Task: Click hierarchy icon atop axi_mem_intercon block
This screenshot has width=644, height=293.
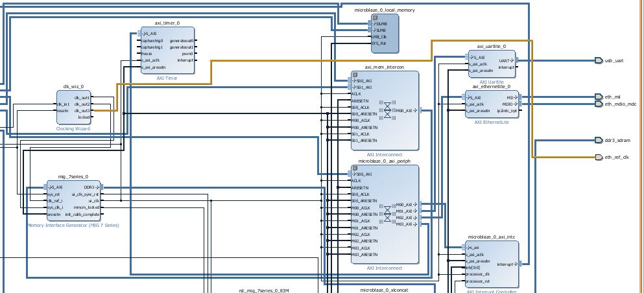Action: 355,74
